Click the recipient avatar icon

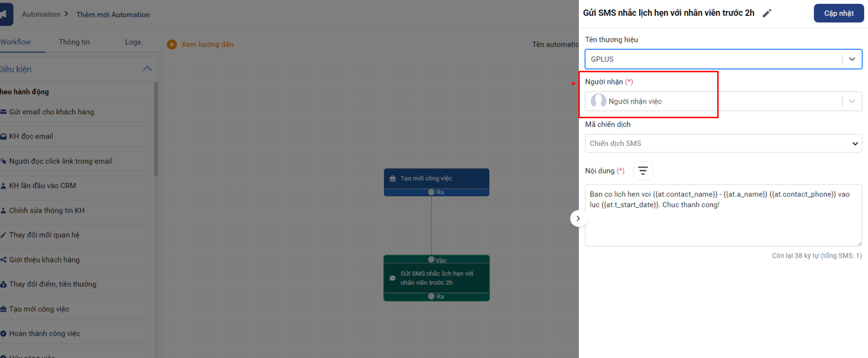[598, 101]
